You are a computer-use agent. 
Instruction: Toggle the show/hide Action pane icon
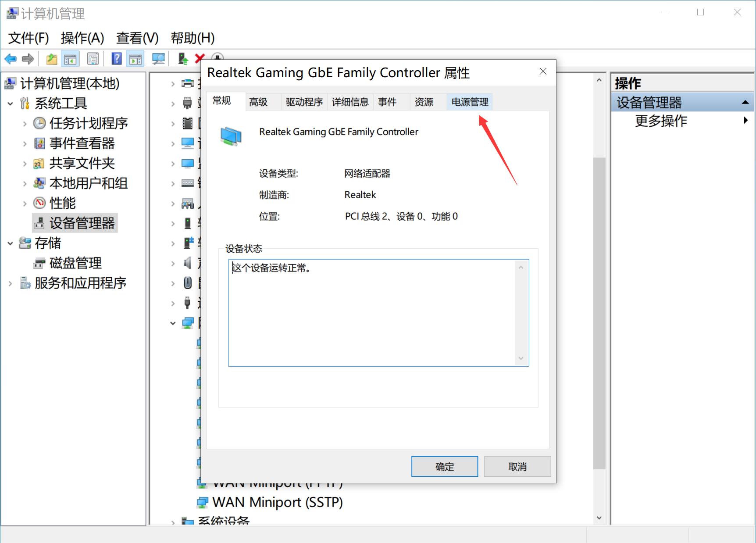coord(135,59)
